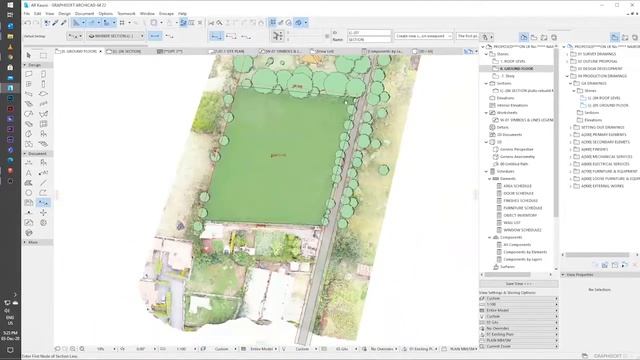Expand the More section of the toolbox

(x=25, y=242)
